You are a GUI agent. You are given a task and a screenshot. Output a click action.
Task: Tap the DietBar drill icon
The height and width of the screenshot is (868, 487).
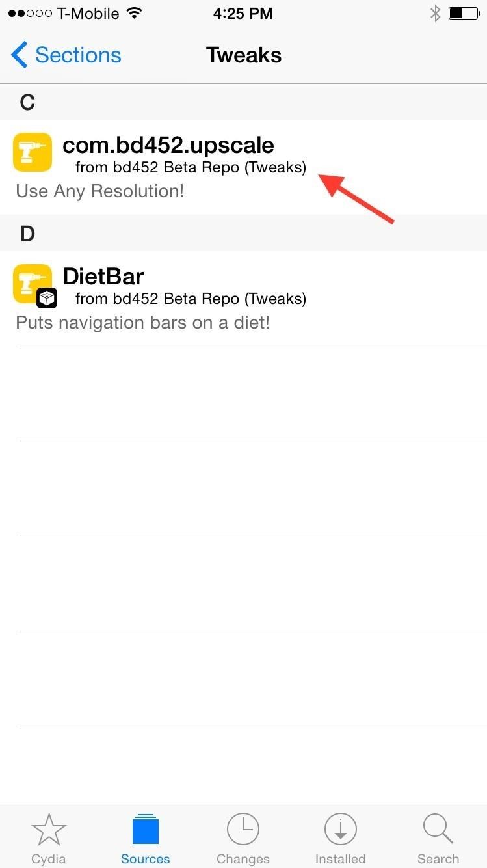click(x=33, y=284)
